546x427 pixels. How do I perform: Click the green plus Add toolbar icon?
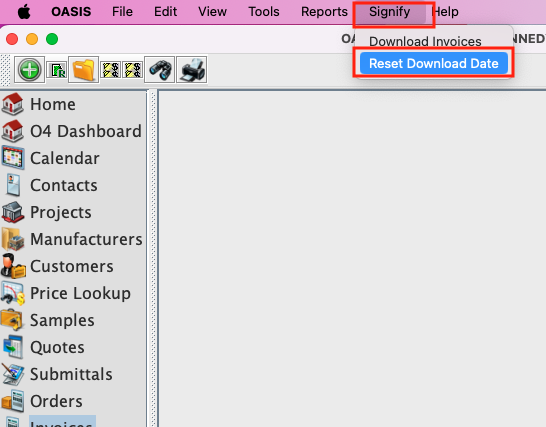coord(30,70)
